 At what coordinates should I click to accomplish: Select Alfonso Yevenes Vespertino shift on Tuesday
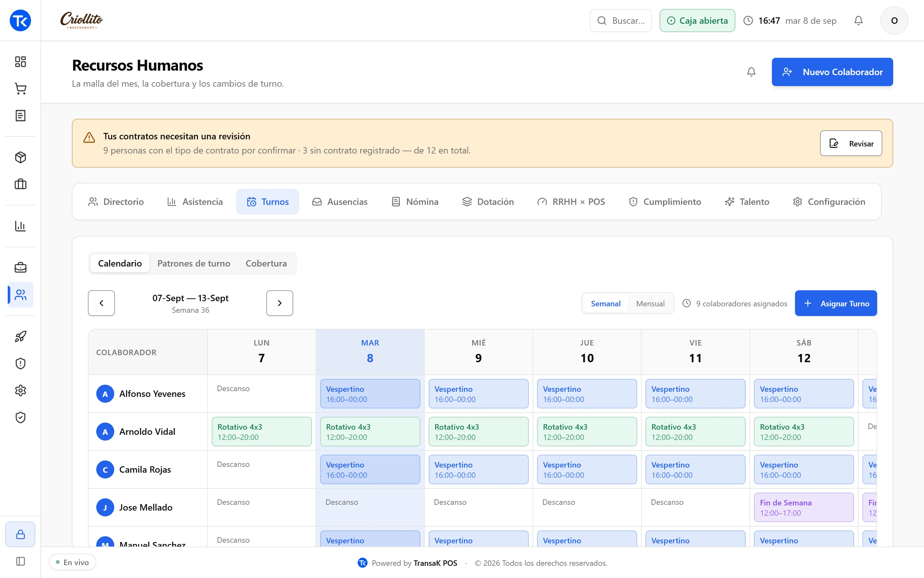pyautogui.click(x=370, y=394)
